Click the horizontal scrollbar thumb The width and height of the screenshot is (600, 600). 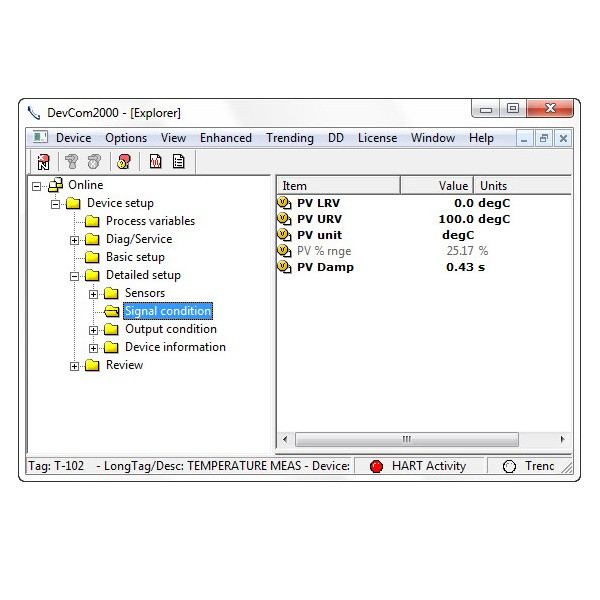coord(407,439)
